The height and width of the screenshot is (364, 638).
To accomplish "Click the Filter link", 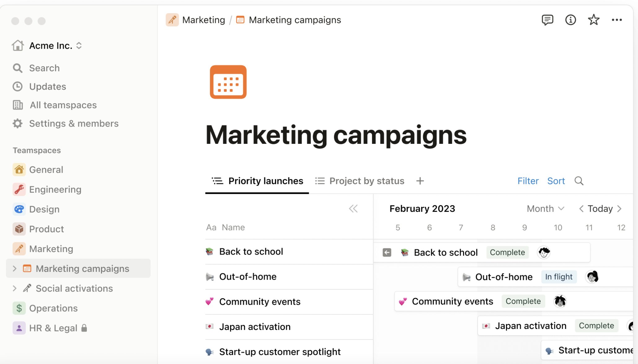I will click(x=528, y=181).
